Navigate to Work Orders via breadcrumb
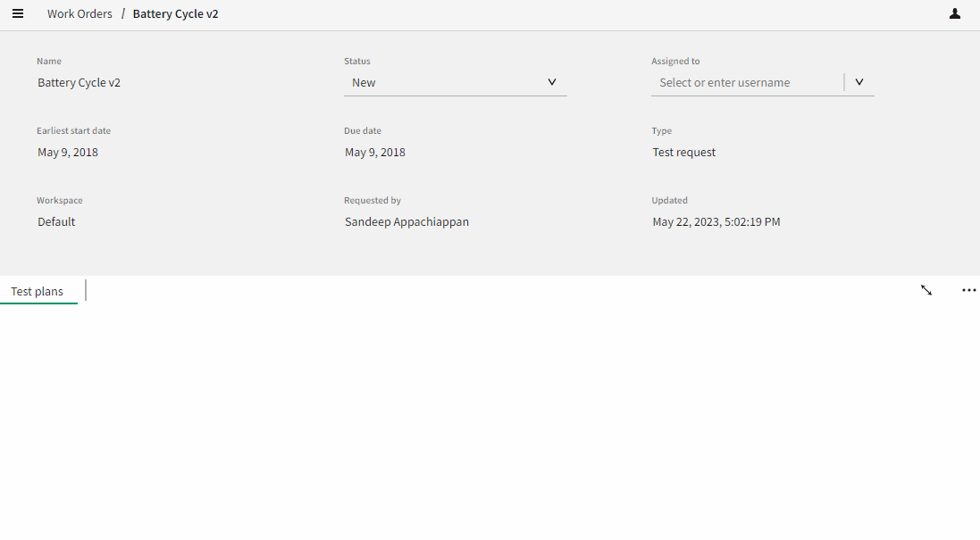Screen dimensions: 980x540 coord(80,13)
